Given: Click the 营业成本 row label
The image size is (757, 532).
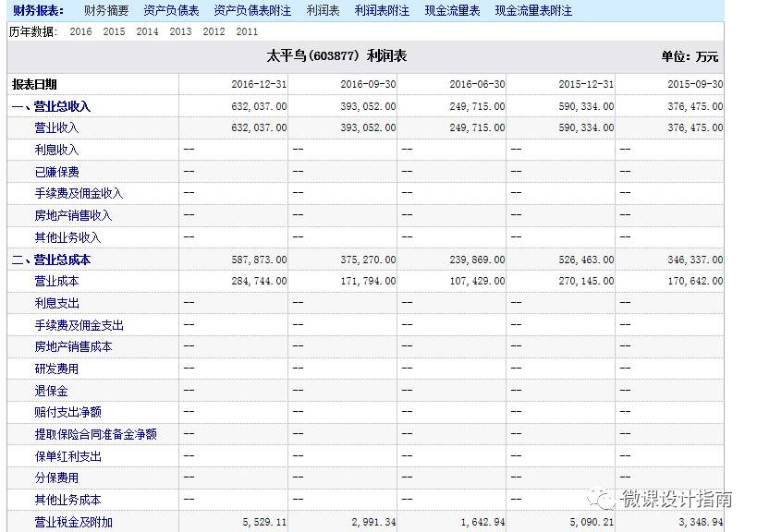Looking at the screenshot, I should [56, 281].
